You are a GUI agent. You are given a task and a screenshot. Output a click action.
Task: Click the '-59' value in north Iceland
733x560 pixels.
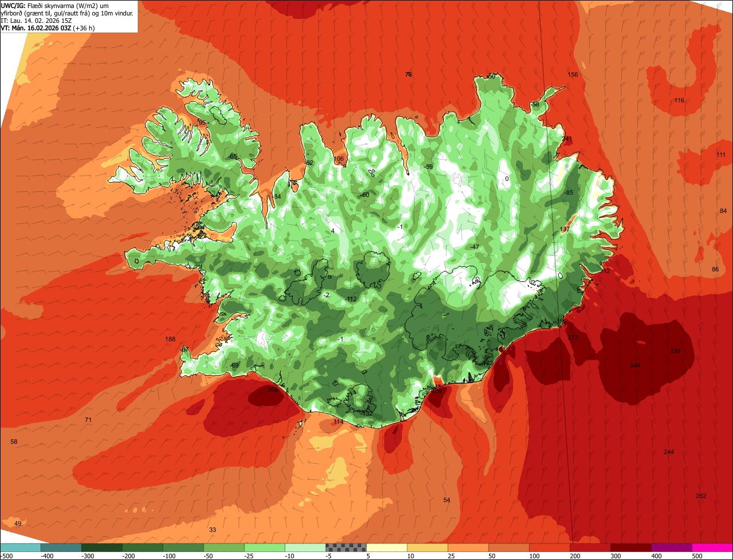click(428, 167)
